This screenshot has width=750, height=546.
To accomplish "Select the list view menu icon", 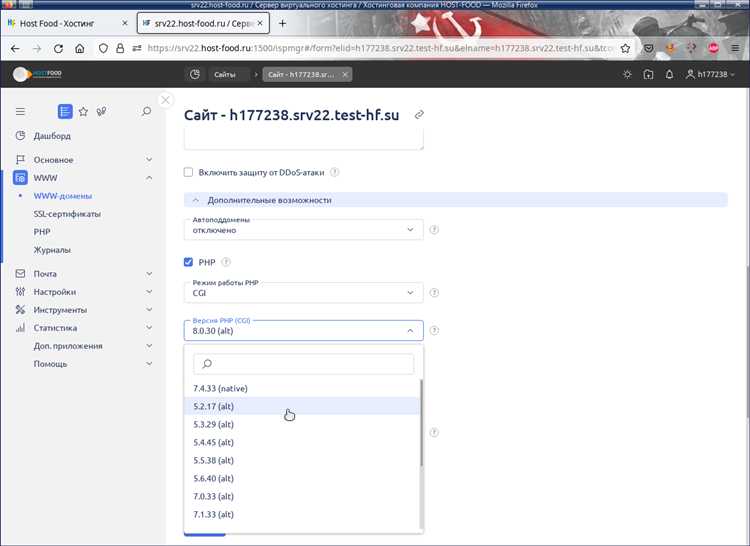I will tap(65, 111).
